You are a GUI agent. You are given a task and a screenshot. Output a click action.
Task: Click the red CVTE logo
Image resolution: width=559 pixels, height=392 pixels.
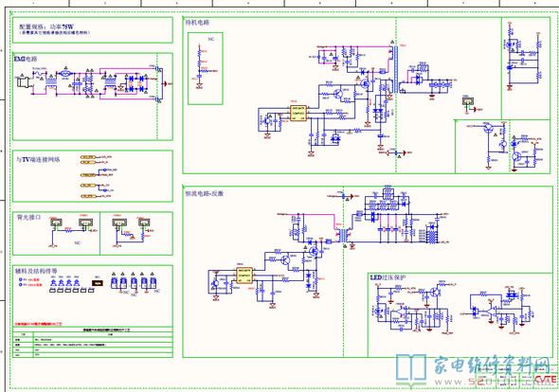(x=545, y=380)
